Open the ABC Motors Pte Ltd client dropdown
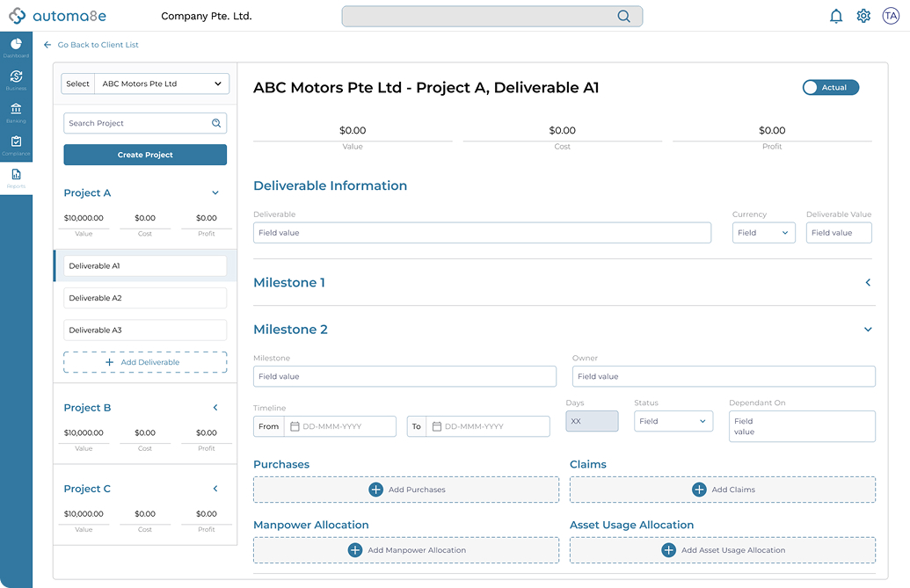This screenshot has height=588, width=910. point(162,83)
